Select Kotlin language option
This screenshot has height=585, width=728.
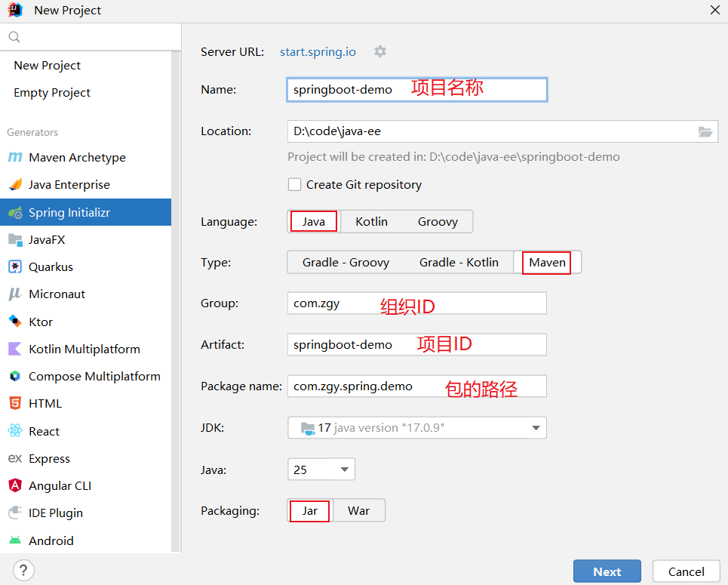371,222
